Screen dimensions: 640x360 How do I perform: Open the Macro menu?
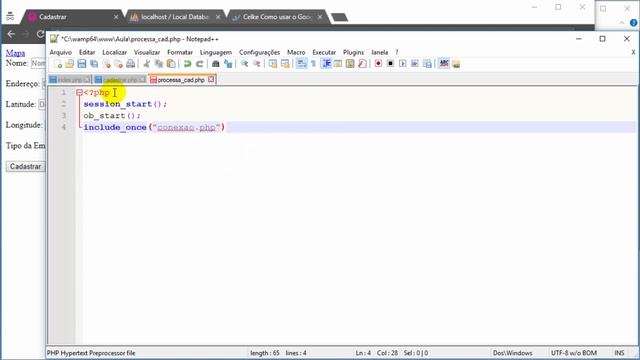(296, 52)
